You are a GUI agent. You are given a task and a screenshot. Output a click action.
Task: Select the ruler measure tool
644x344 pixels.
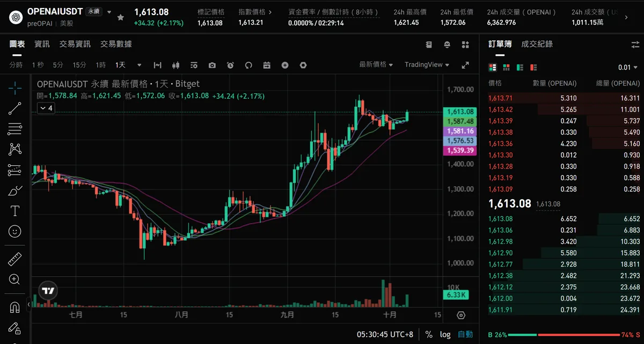point(15,260)
